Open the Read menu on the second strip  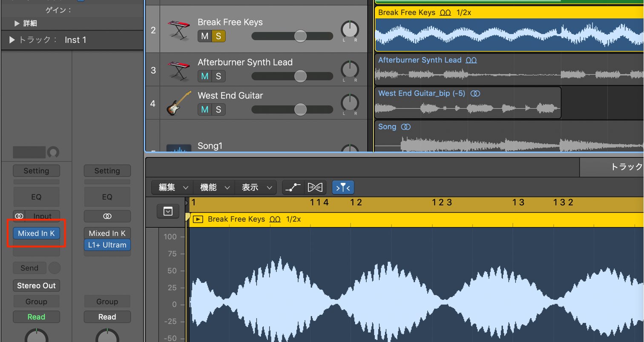[107, 317]
